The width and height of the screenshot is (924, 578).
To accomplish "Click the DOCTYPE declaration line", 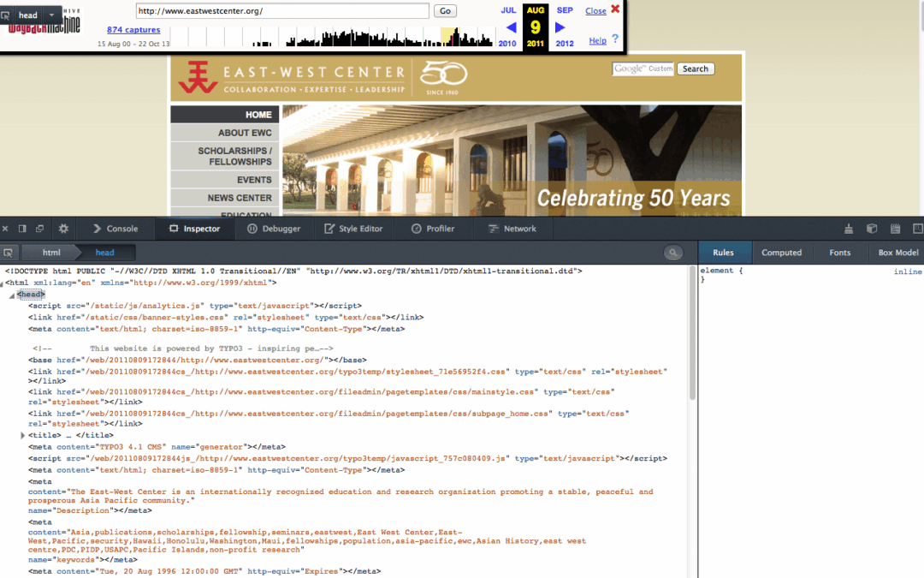I will tap(293, 271).
